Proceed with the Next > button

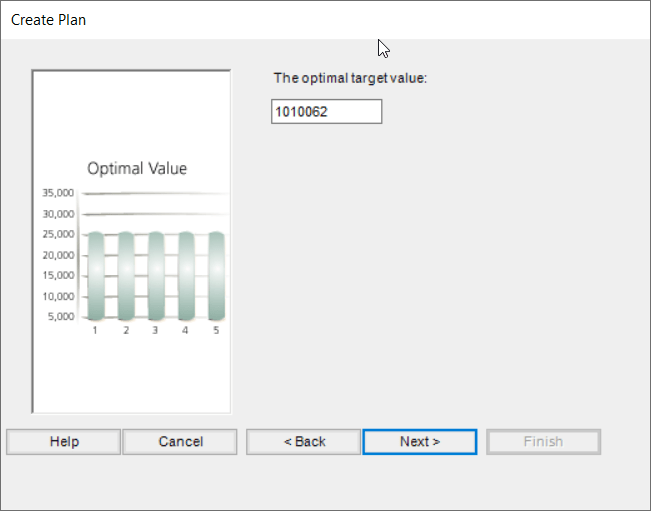(x=419, y=442)
